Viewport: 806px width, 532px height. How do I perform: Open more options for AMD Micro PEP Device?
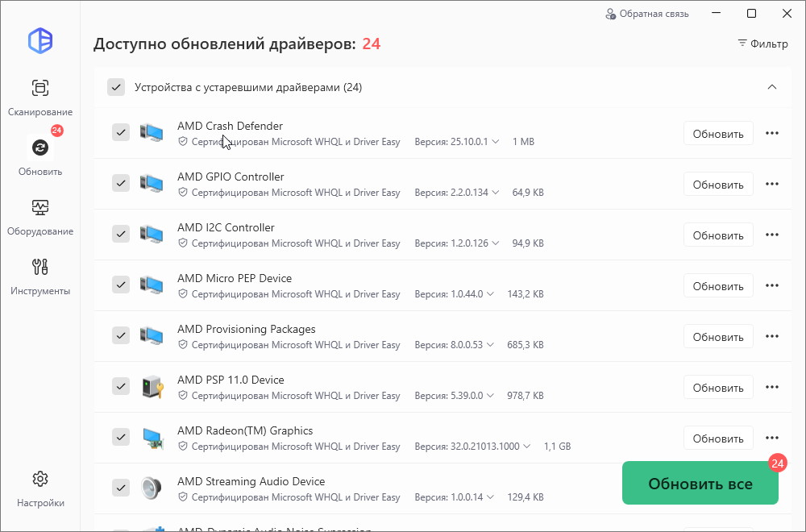[772, 286]
